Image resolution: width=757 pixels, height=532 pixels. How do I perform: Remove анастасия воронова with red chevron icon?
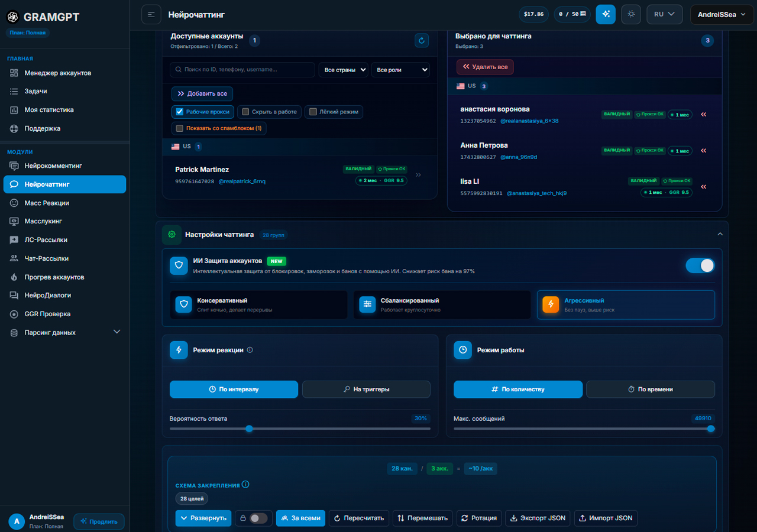pos(703,115)
